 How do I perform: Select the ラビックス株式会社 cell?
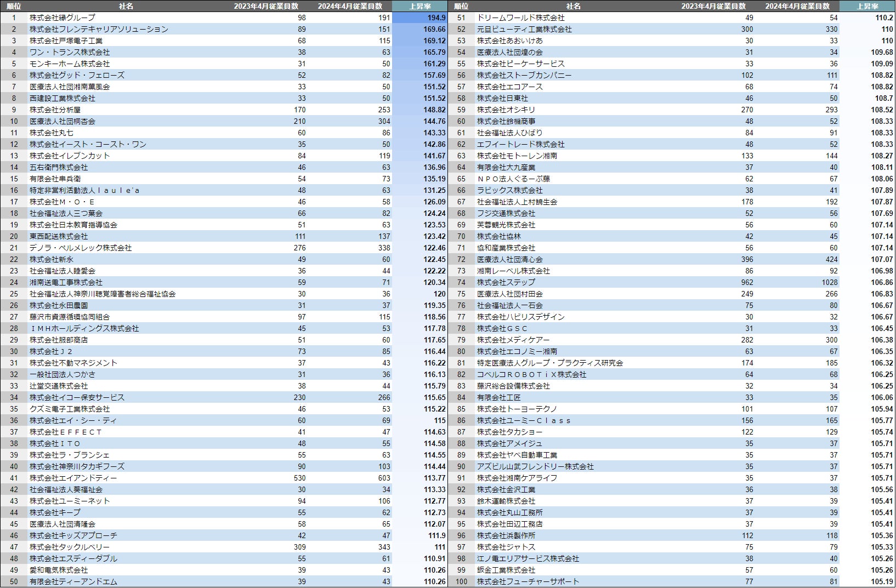click(510, 190)
